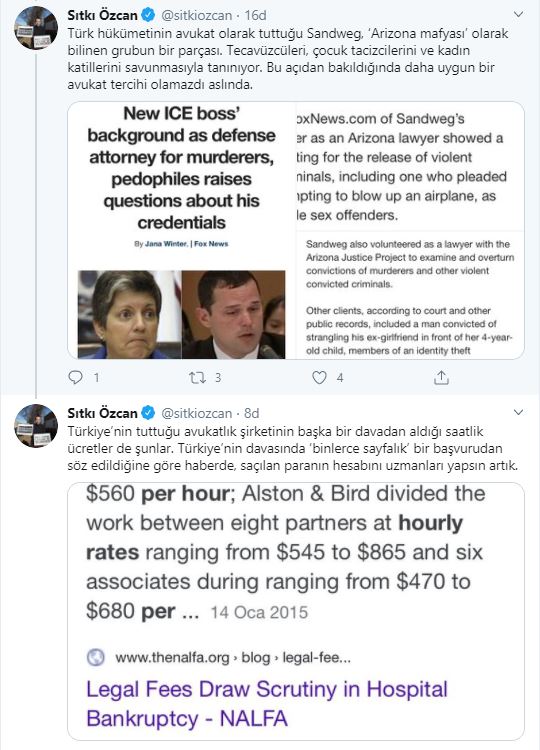
Task: Expand the first tweet's chevron menu
Action: (518, 15)
